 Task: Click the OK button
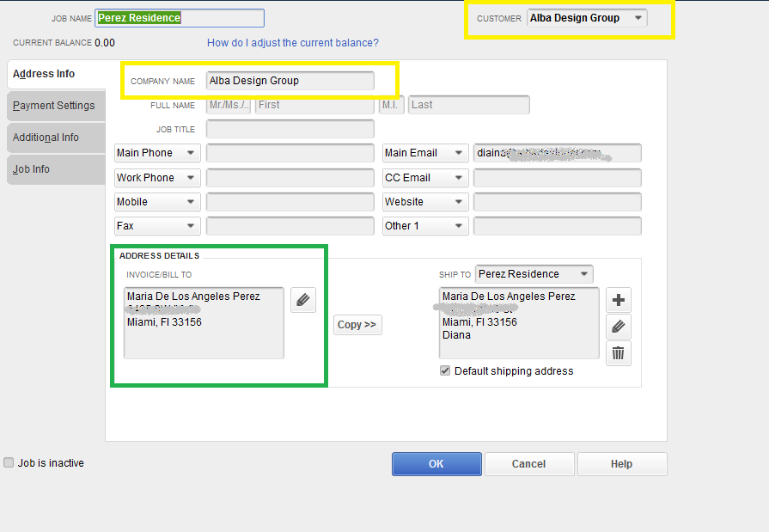pyautogui.click(x=436, y=464)
